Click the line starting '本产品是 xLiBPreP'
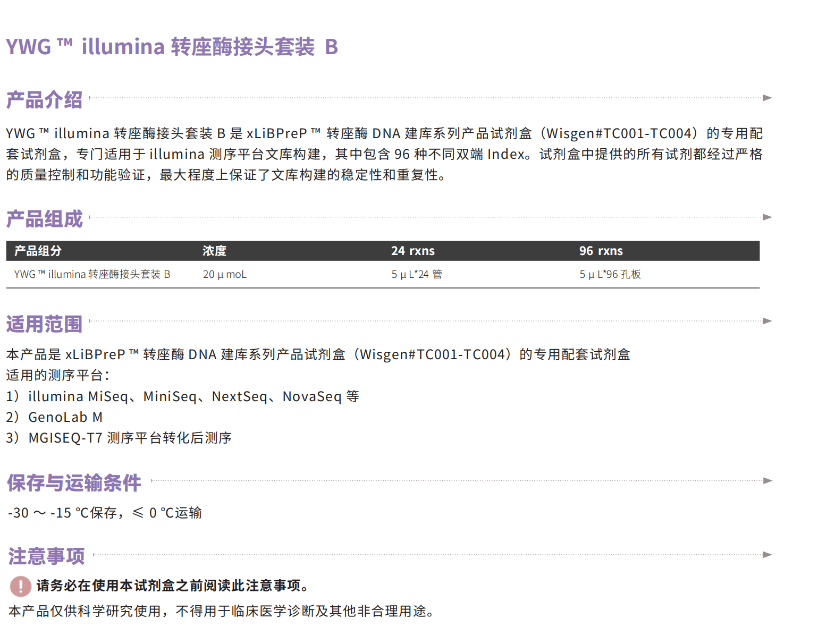The image size is (835, 644). (x=318, y=354)
